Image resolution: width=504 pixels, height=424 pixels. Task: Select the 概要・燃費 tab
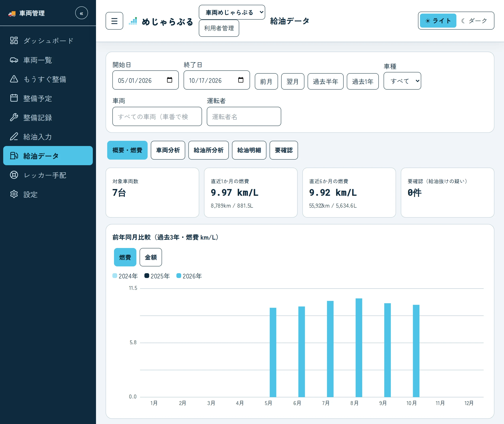tap(127, 150)
